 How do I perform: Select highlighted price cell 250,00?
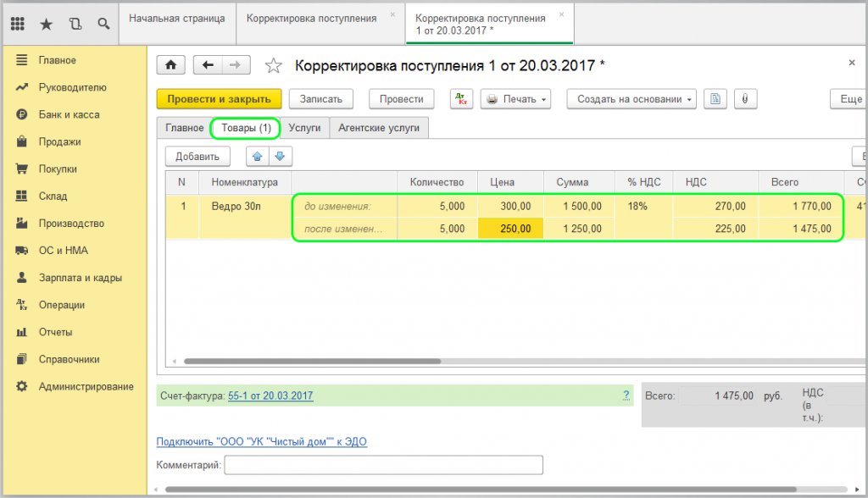point(510,229)
